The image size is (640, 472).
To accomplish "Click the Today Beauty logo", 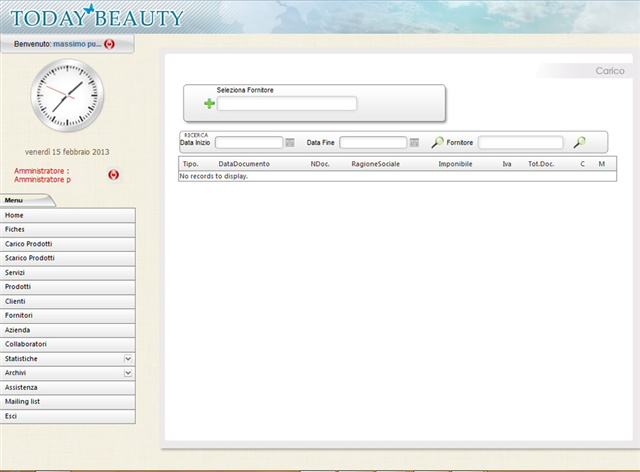I will (x=97, y=17).
